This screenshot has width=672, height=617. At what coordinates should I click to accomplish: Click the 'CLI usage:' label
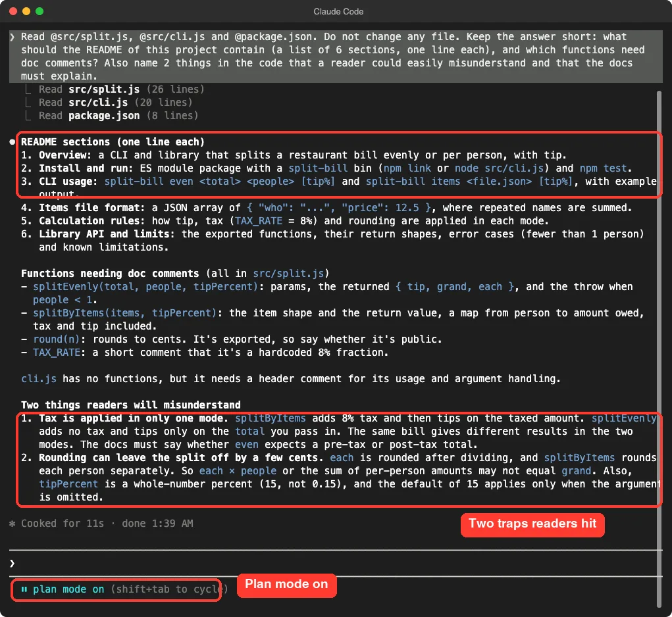pos(68,182)
